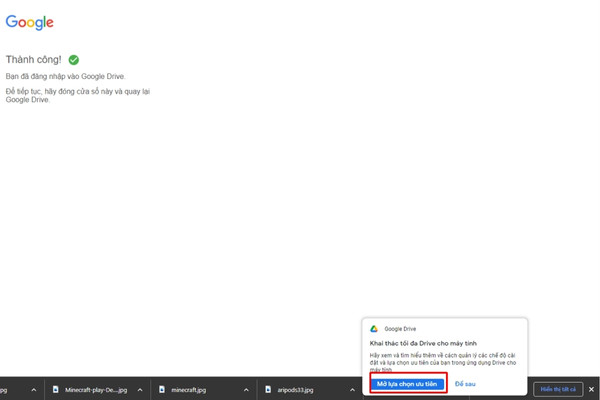600x400 pixels.
Task: Expand options for minecraft.jpg download
Action: (x=246, y=390)
